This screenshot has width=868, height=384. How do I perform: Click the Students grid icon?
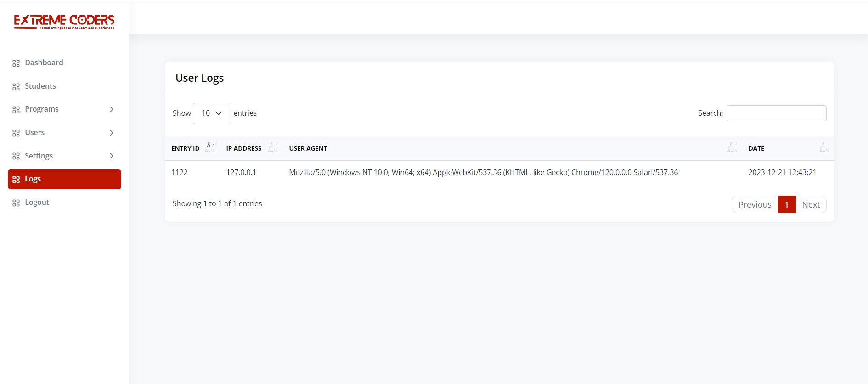(16, 87)
